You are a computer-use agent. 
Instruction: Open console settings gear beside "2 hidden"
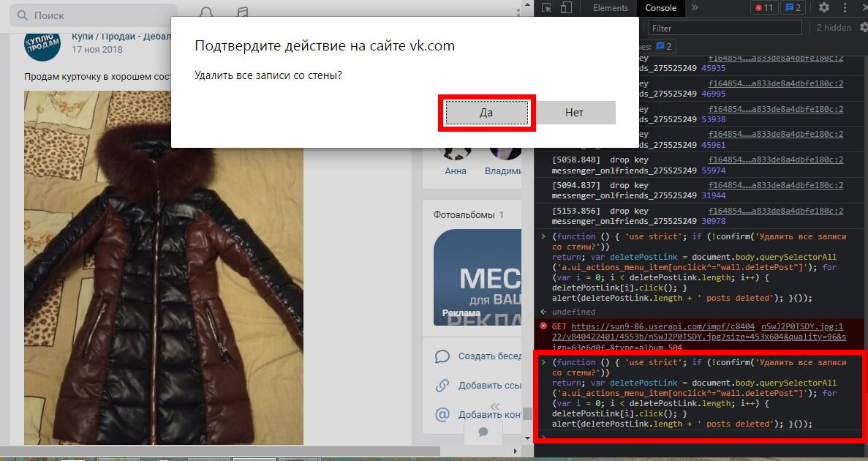coord(863,28)
